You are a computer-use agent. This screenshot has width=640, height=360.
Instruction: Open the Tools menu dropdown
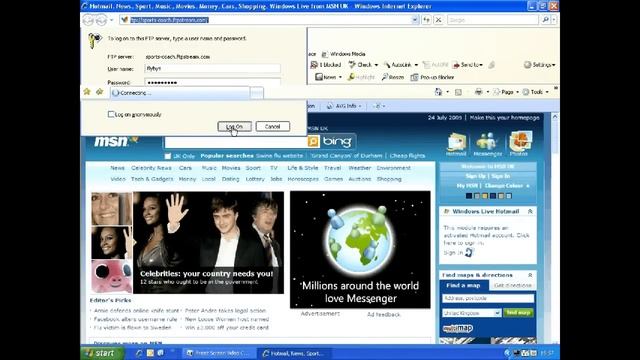click(x=547, y=92)
